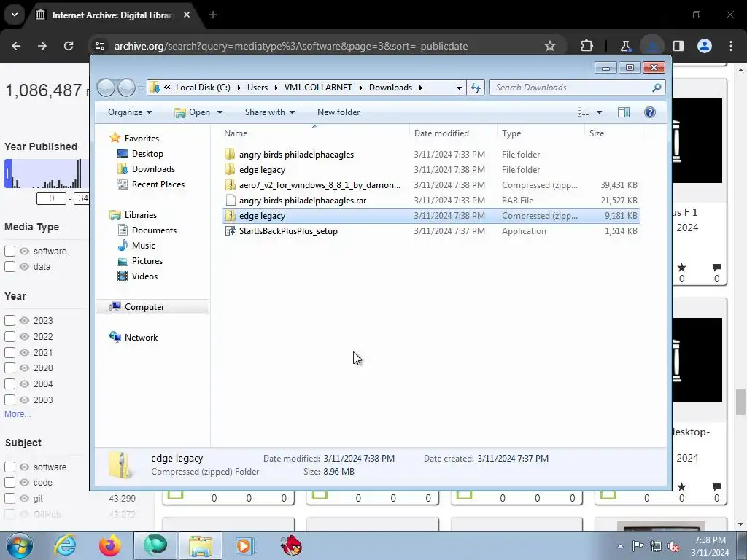Expand the Share with dropdown
Screen dimensions: 747x560
click(x=270, y=112)
